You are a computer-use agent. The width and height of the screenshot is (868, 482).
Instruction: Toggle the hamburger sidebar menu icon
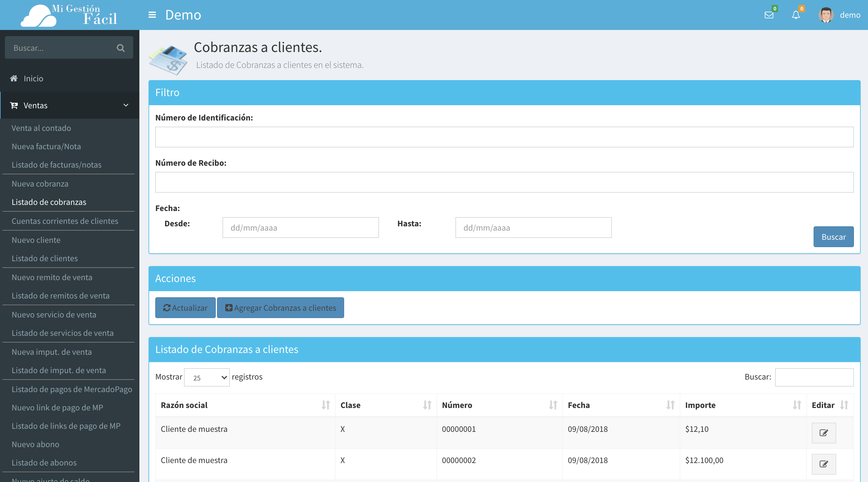[x=152, y=15]
